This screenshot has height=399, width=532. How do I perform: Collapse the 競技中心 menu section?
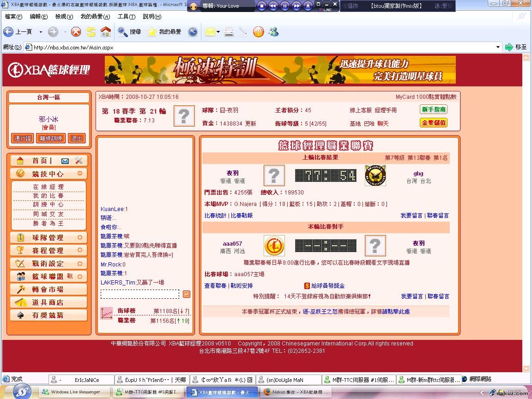point(80,174)
